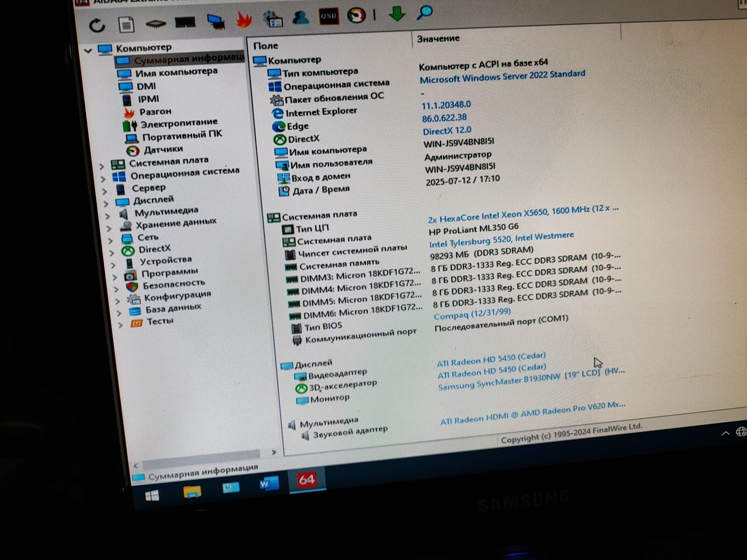
Task: Expand the Операционная система tree node
Action: (x=103, y=179)
